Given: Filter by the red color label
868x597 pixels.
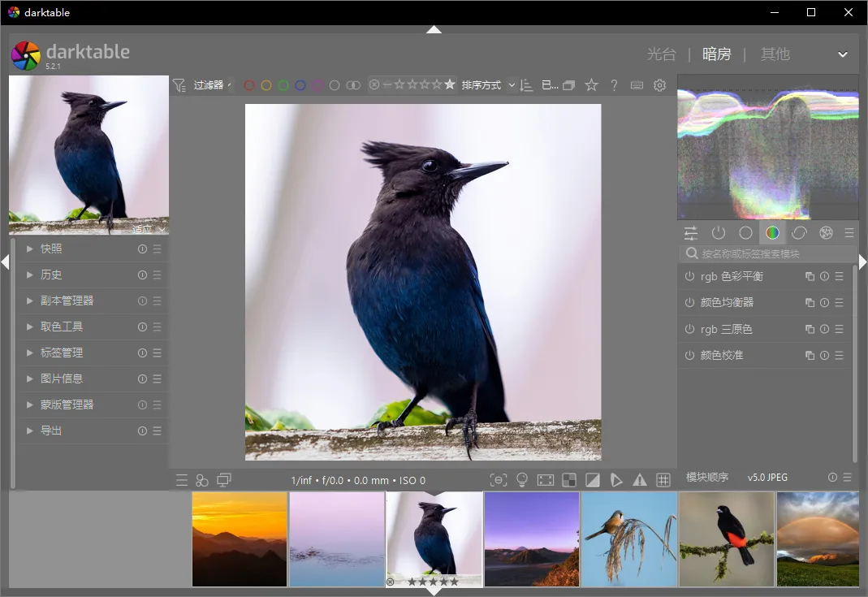Looking at the screenshot, I should (x=249, y=85).
